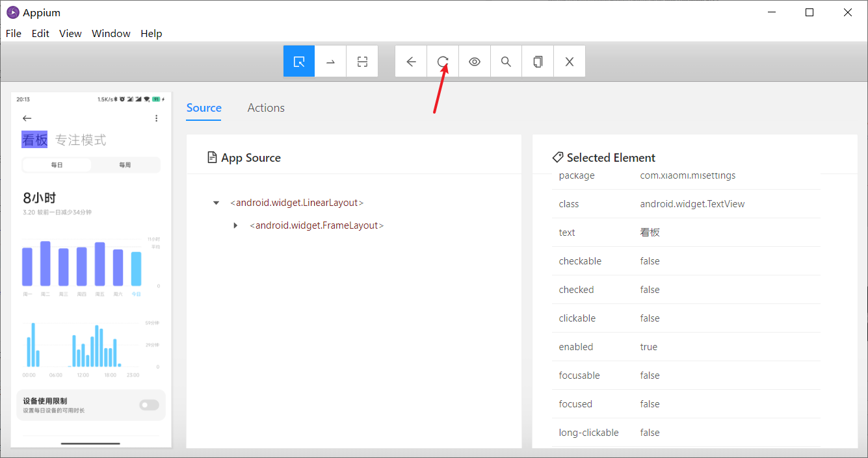Click the long-clickable attribute label
The height and width of the screenshot is (458, 868).
pos(589,433)
